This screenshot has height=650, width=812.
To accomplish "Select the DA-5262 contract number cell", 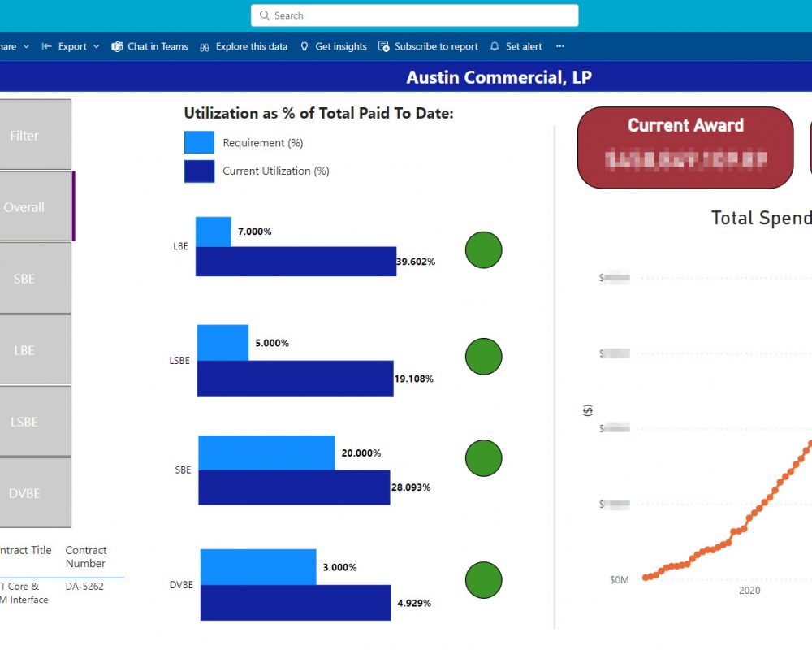I will [84, 587].
